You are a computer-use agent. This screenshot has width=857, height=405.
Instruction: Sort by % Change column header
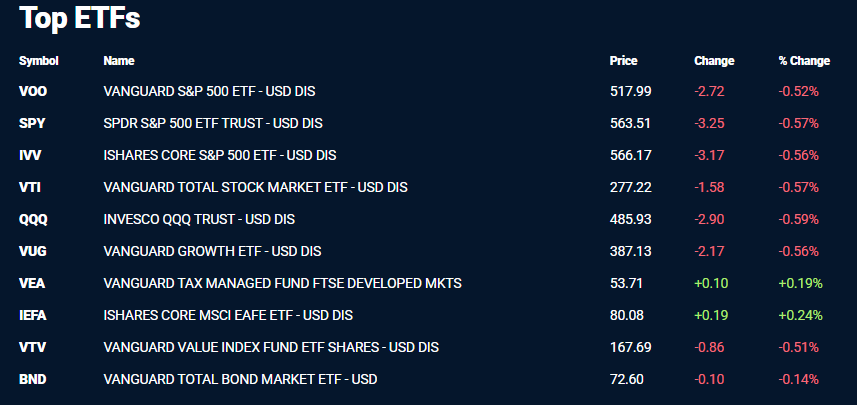tap(804, 61)
